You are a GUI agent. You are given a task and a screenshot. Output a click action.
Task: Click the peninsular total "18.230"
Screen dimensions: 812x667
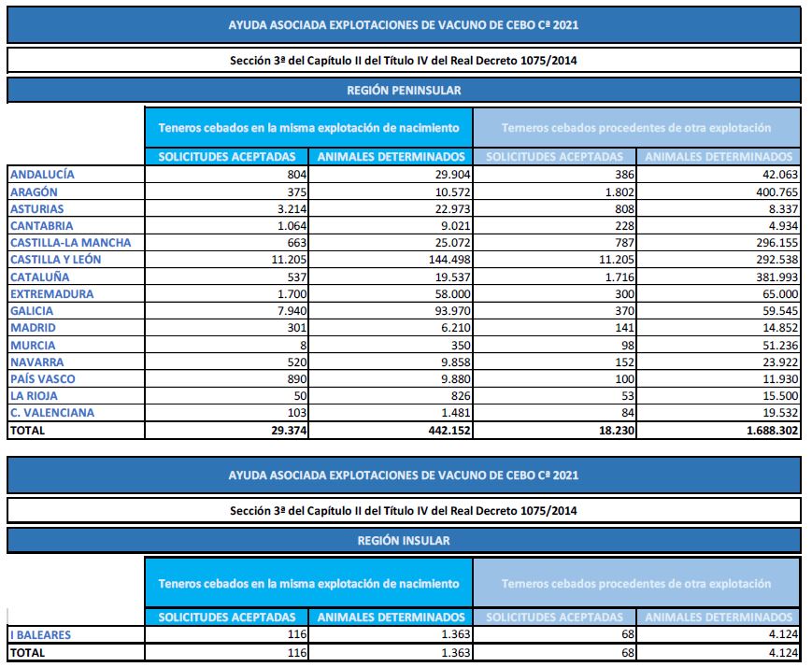(617, 431)
